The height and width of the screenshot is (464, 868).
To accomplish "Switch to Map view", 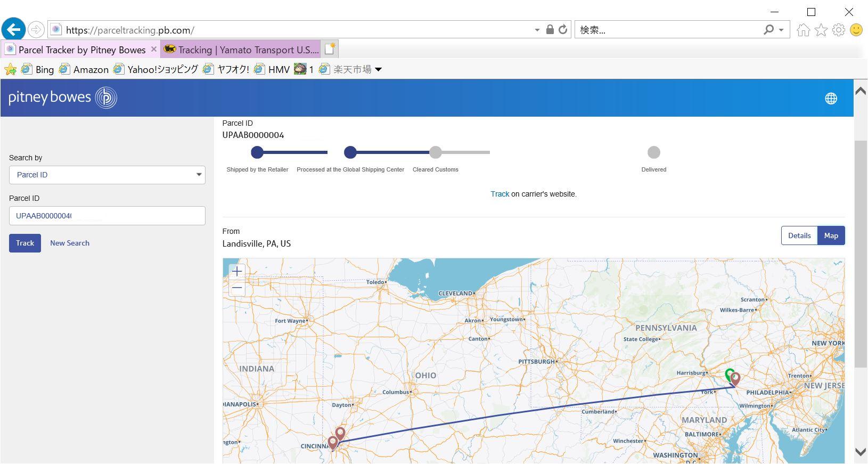I will (831, 235).
